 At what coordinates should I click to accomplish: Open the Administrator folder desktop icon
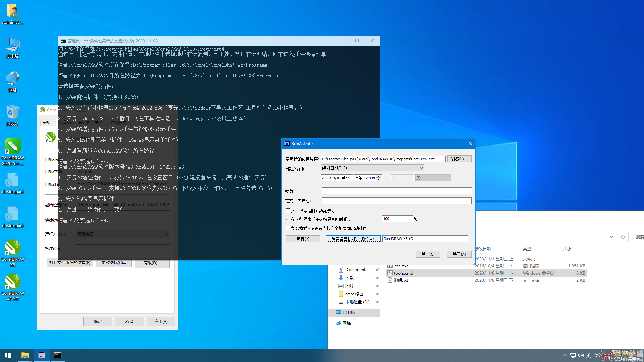(x=13, y=14)
